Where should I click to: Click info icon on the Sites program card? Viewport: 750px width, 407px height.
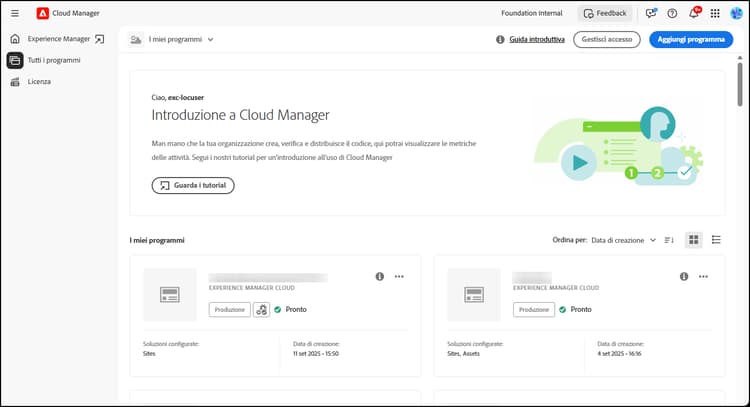pos(380,276)
